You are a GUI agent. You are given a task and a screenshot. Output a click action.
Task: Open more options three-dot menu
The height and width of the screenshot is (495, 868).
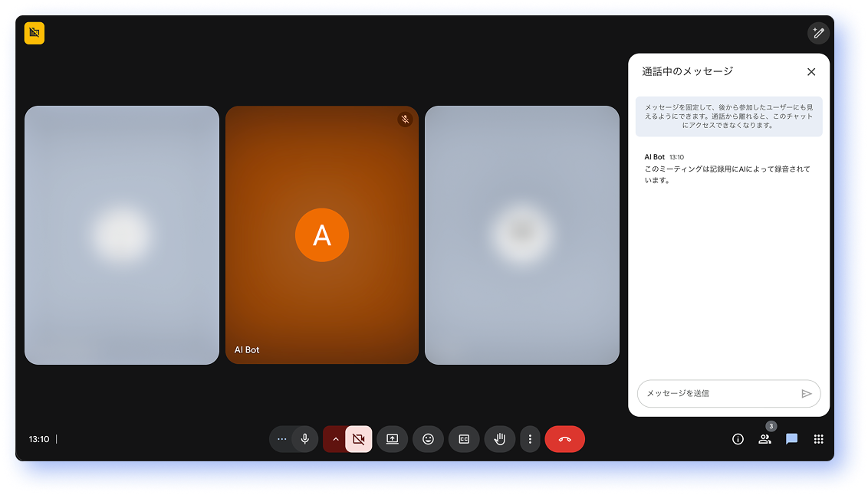pos(530,439)
